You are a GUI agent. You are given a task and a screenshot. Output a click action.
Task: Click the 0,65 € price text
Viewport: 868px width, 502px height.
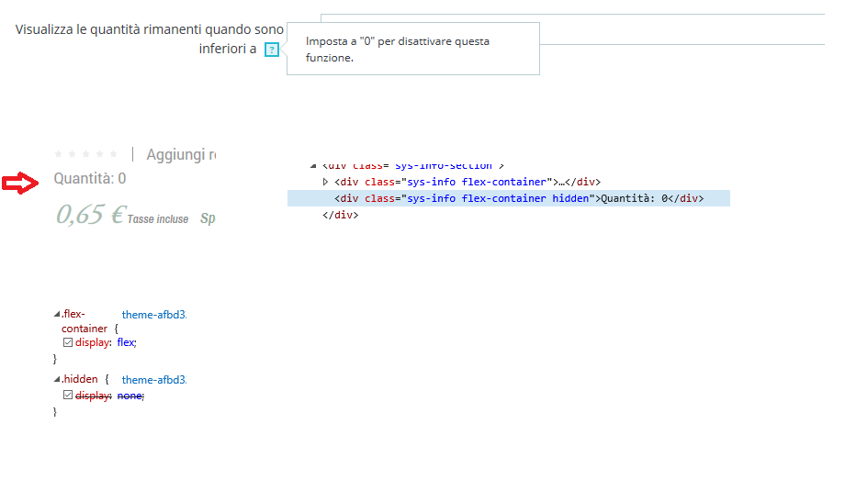(89, 215)
